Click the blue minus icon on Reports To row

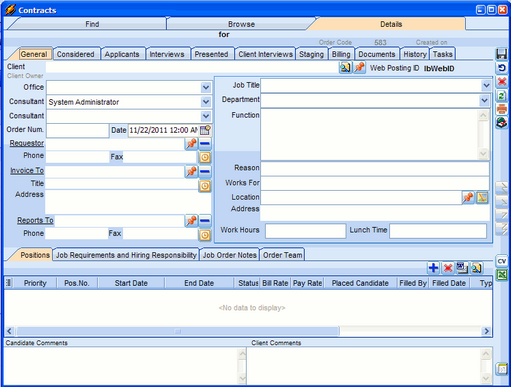[x=205, y=220]
